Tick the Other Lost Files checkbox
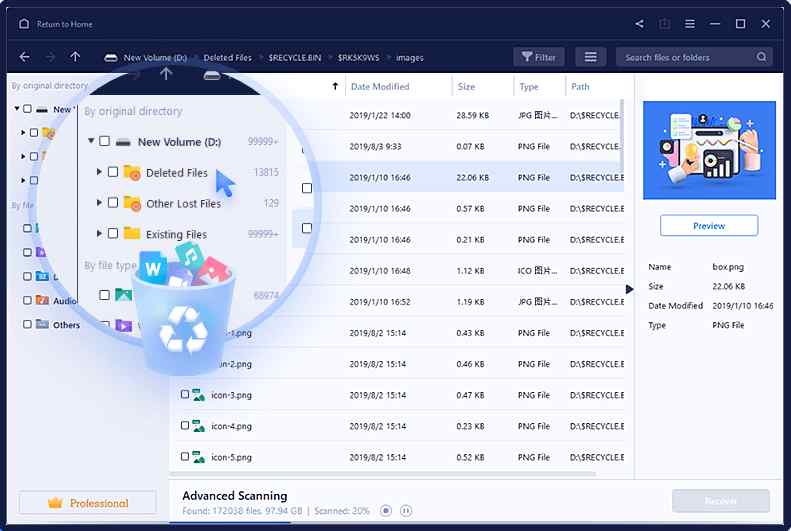This screenshot has height=531, width=791. (113, 203)
